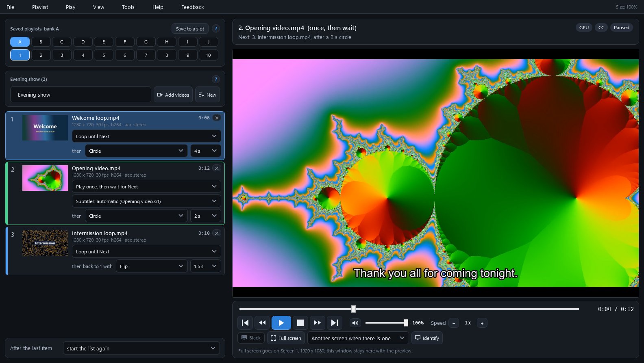This screenshot has width=644, height=363.
Task: Open help for Saved playlists
Action: tap(216, 28)
